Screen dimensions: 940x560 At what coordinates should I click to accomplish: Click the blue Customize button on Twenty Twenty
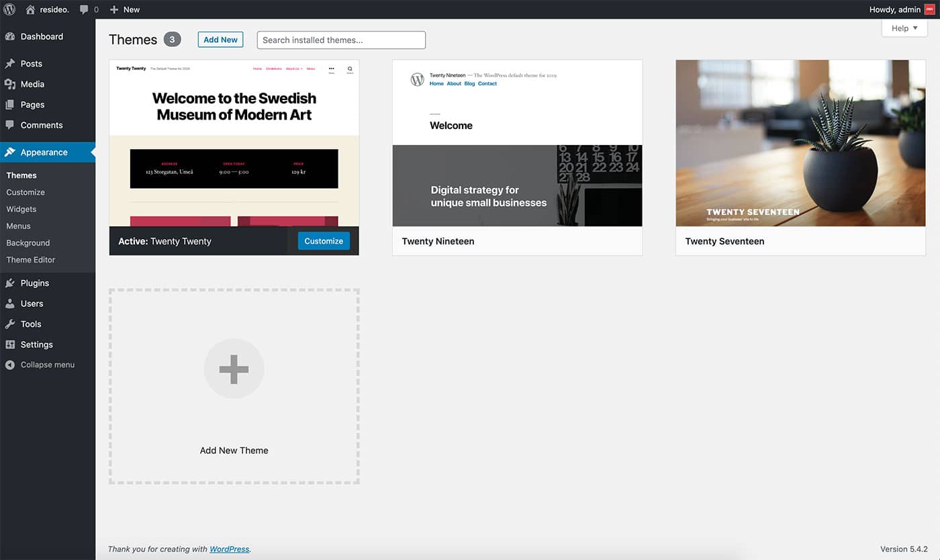tap(324, 241)
